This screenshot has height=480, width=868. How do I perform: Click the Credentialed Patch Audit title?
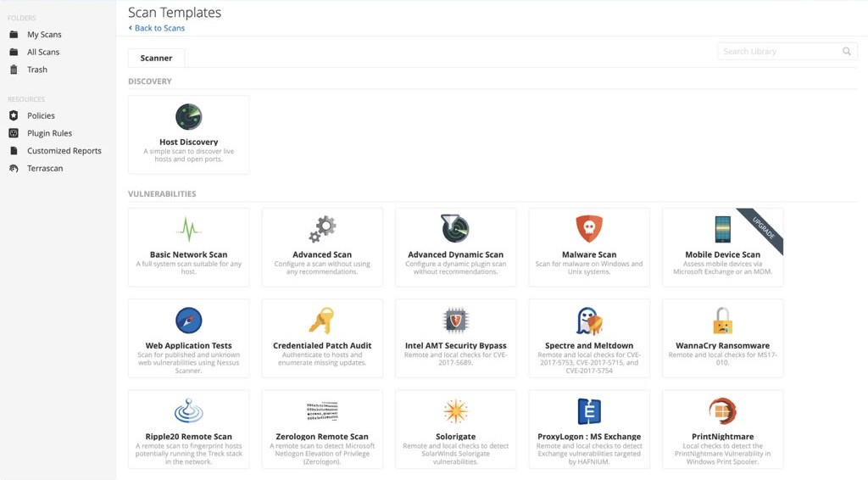click(x=322, y=345)
